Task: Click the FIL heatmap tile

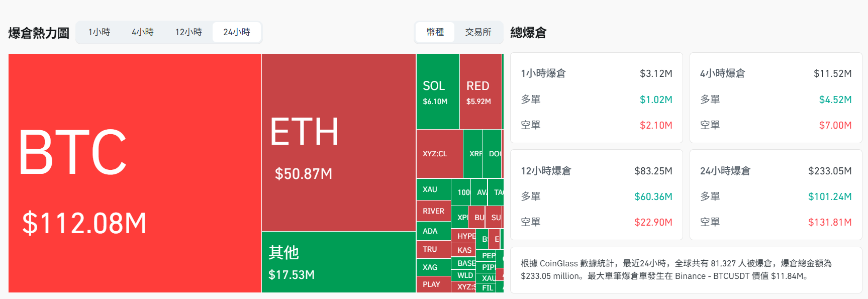Action: pyautogui.click(x=486, y=288)
